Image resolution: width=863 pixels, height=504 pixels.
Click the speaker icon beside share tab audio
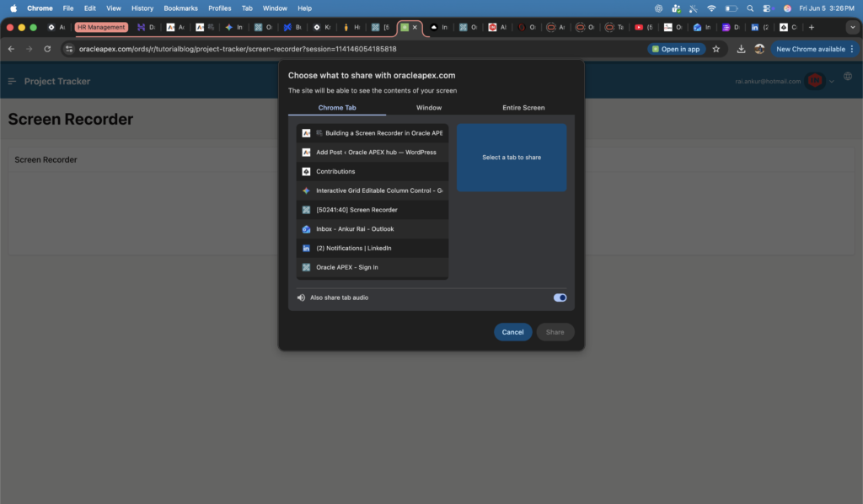point(301,298)
